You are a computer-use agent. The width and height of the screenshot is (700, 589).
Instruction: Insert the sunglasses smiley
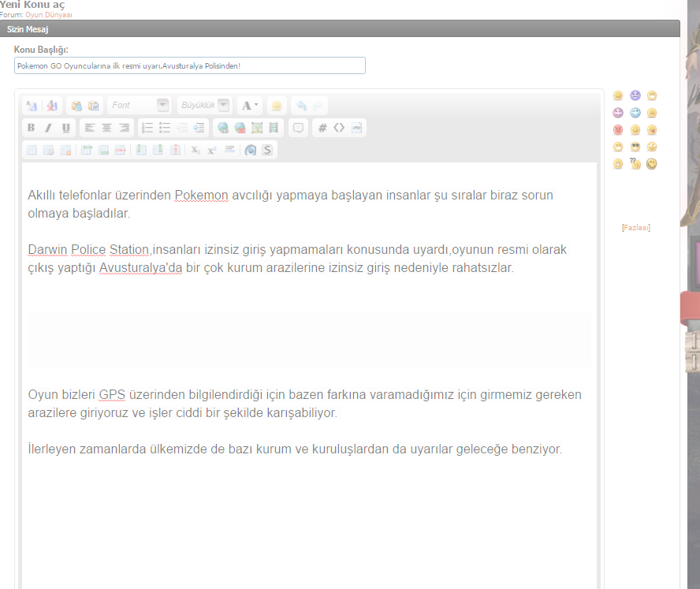tap(635, 147)
